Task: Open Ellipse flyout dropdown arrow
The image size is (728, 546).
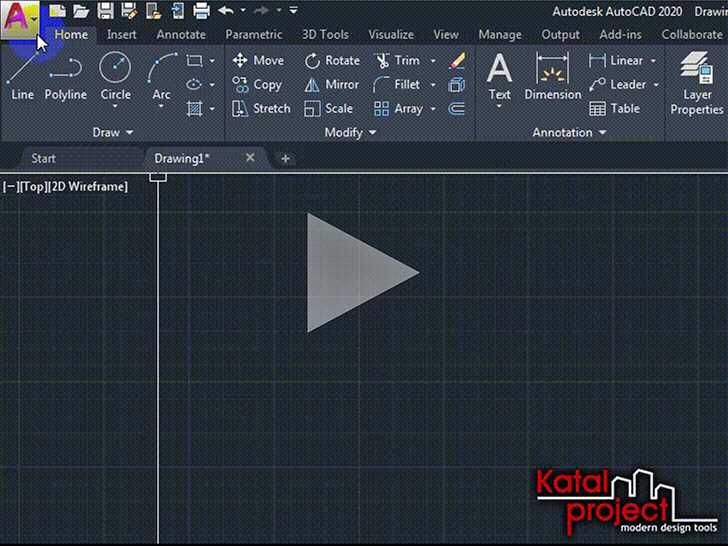Action: click(x=212, y=85)
